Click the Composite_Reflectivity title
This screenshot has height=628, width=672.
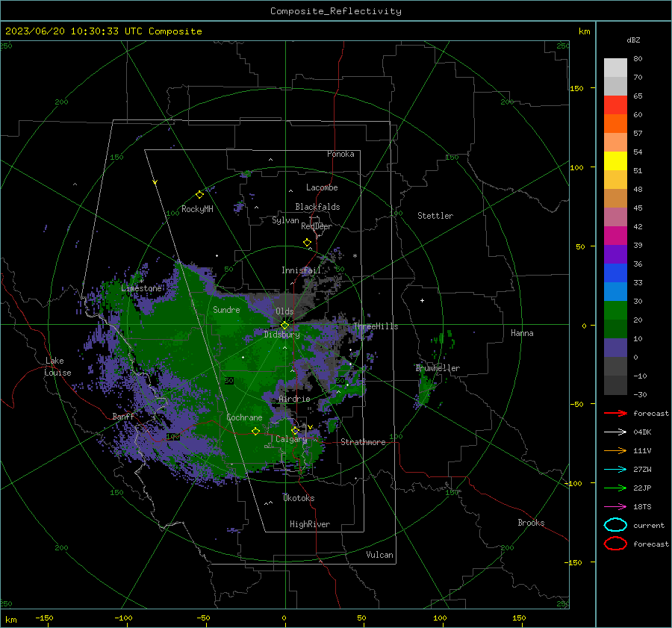pyautogui.click(x=336, y=11)
